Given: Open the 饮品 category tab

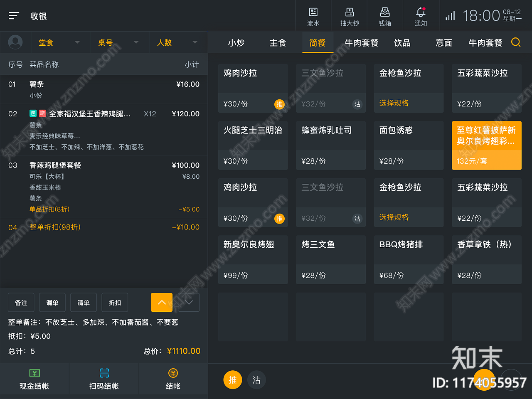Looking at the screenshot, I should coord(402,43).
